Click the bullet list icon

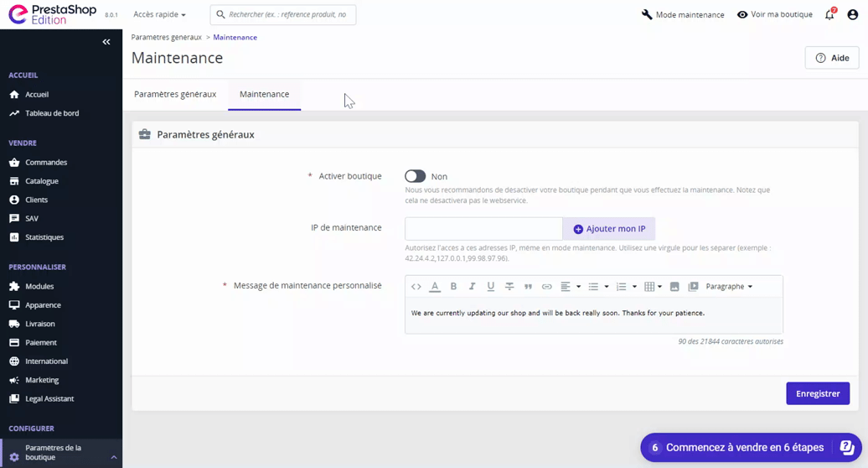(593, 286)
